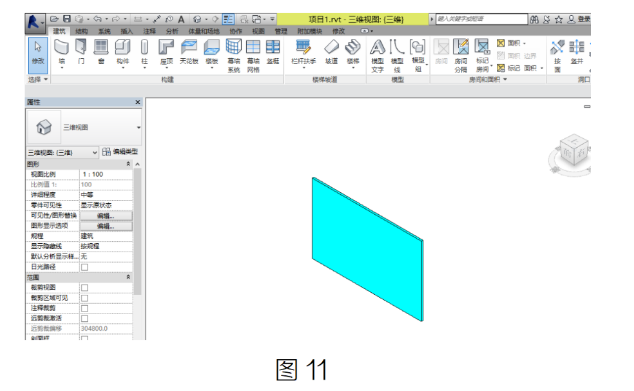This screenshot has height=391, width=634.
Task: Open the customize quick access toolbar arrow
Action: pyautogui.click(x=273, y=19)
